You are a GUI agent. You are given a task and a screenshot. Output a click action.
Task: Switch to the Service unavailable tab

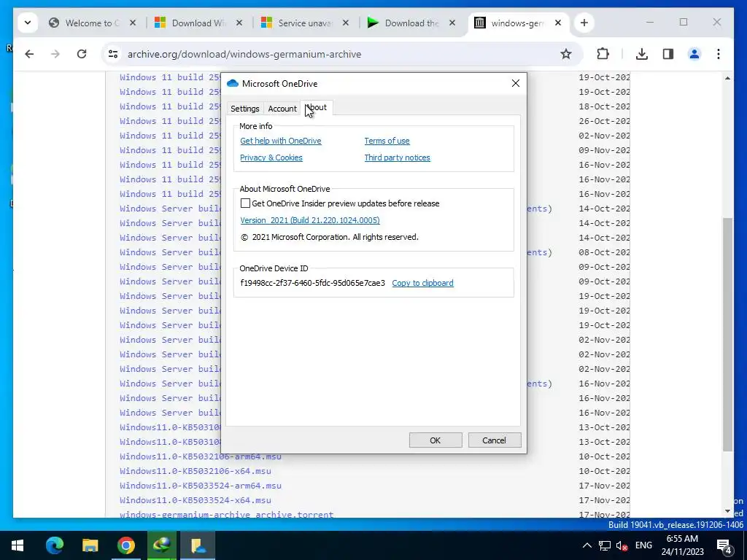point(306,23)
